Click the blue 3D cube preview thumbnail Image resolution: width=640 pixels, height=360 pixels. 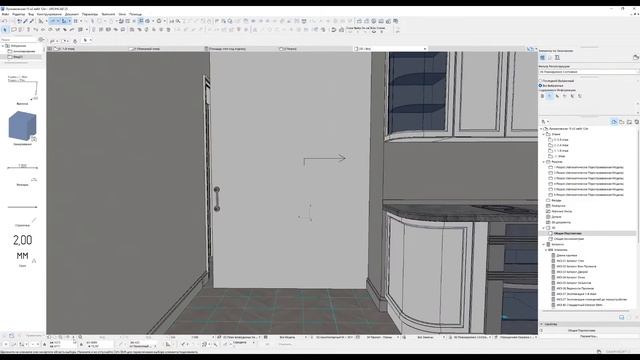click(22, 126)
